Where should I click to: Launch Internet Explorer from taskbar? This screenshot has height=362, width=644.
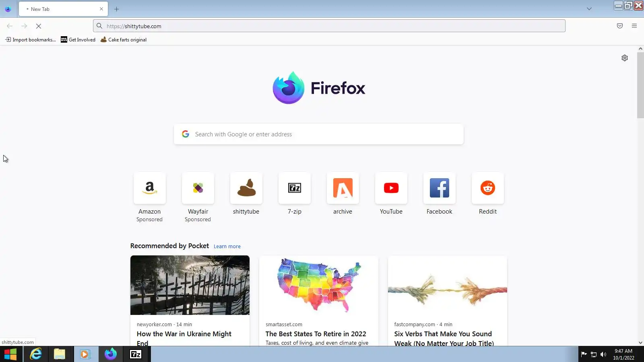pos(36,354)
